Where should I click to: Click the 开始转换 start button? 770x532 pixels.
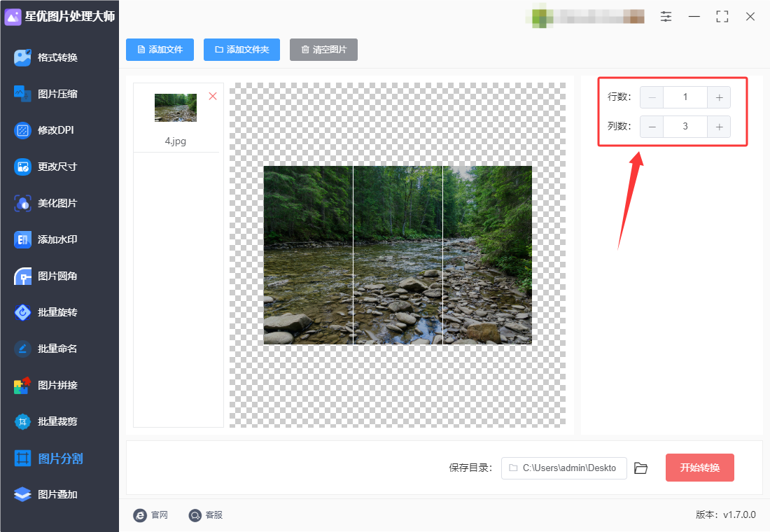pyautogui.click(x=700, y=468)
